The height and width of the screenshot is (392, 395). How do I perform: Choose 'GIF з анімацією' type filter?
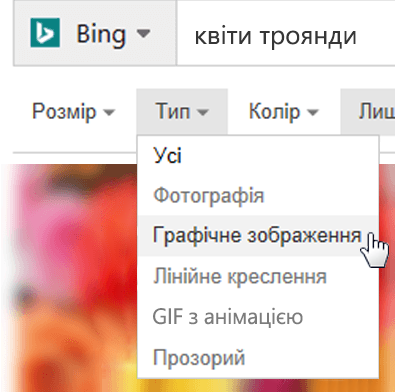click(x=258, y=317)
